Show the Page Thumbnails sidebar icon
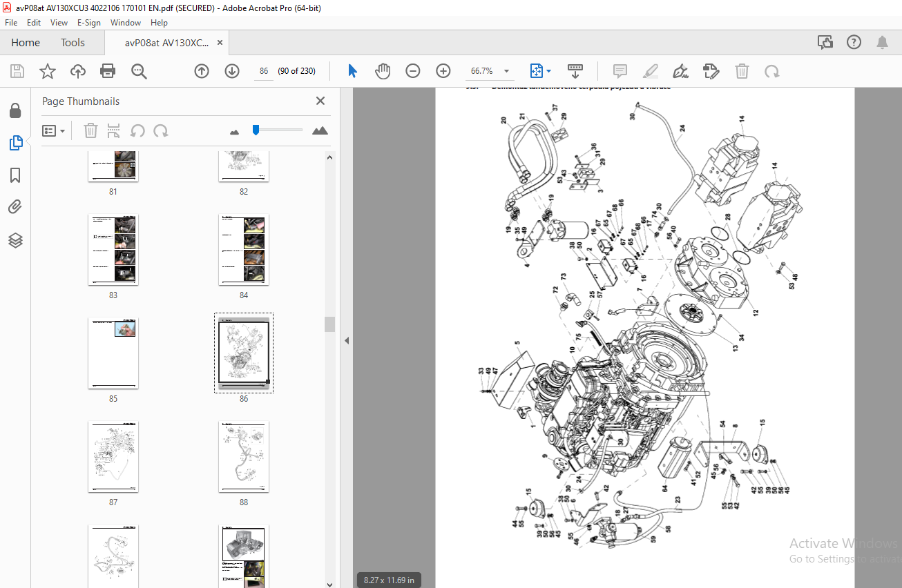 15,143
